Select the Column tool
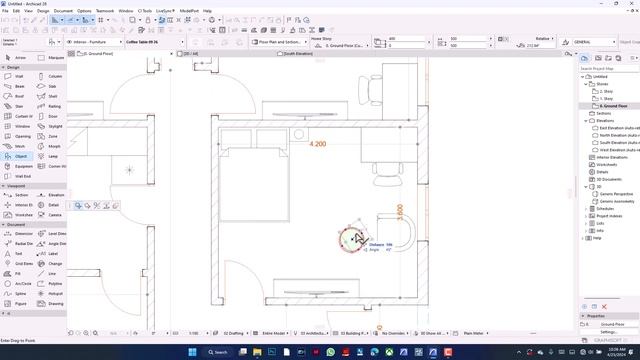The height and width of the screenshot is (360, 640). point(51,76)
